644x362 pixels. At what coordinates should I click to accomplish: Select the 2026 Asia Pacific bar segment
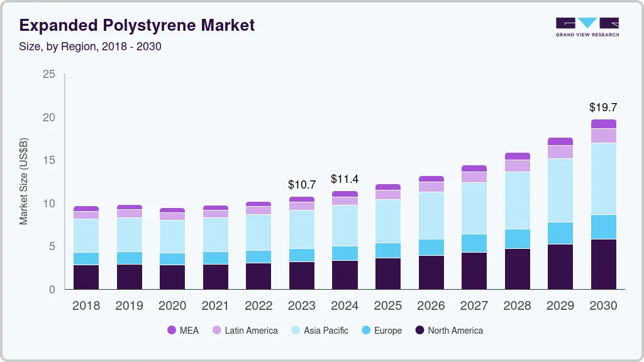click(431, 216)
